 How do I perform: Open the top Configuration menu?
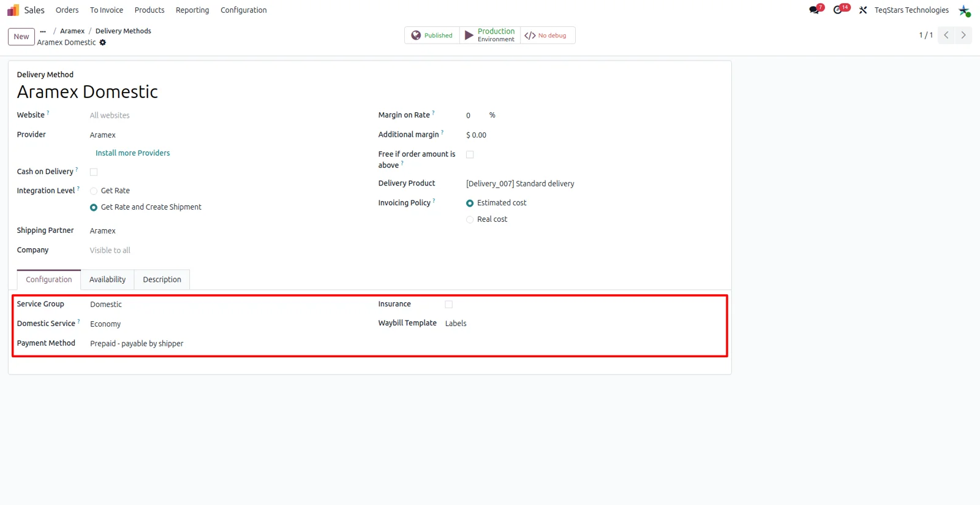[x=244, y=10]
